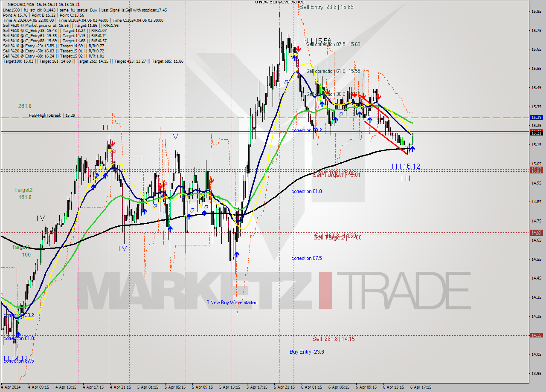Click the 15.45 price axis value
The image size is (546, 392).
click(536, 88)
